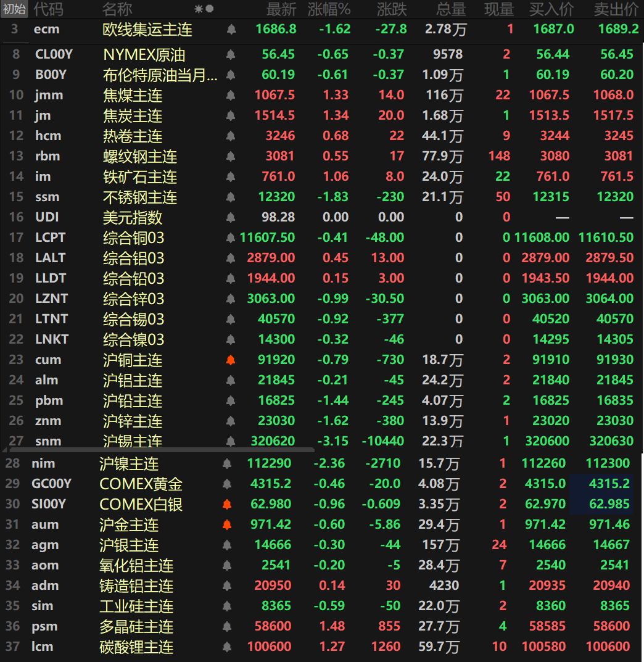644x662 pixels.
Task: Sort by the 涨跌 column header
Action: click(x=392, y=9)
